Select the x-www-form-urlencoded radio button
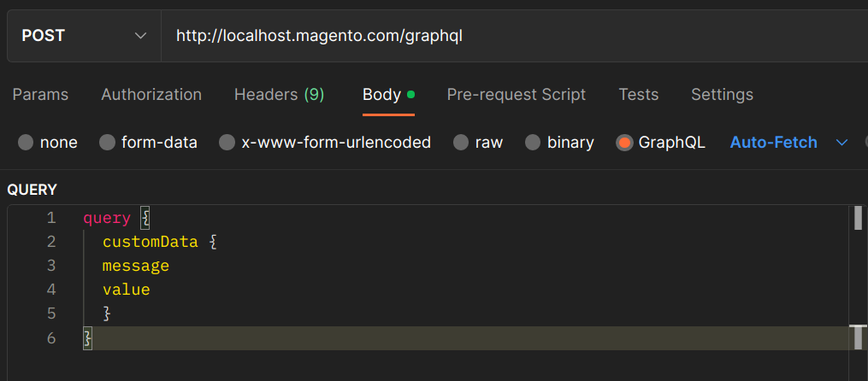 tap(227, 143)
